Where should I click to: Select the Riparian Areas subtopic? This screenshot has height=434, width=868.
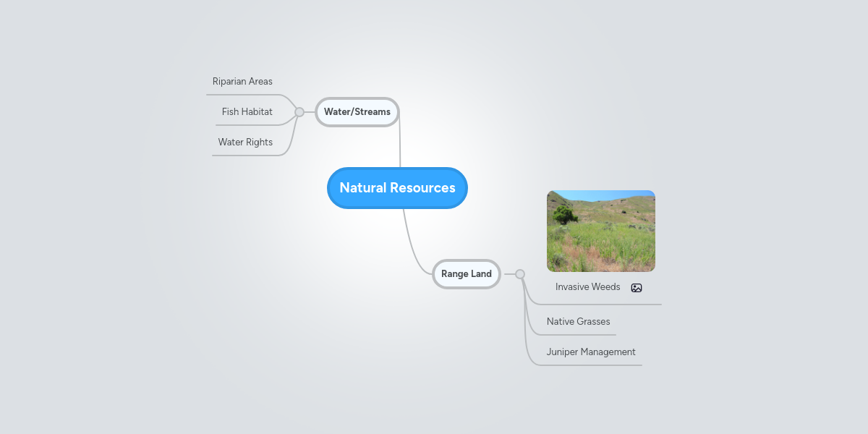(x=242, y=81)
